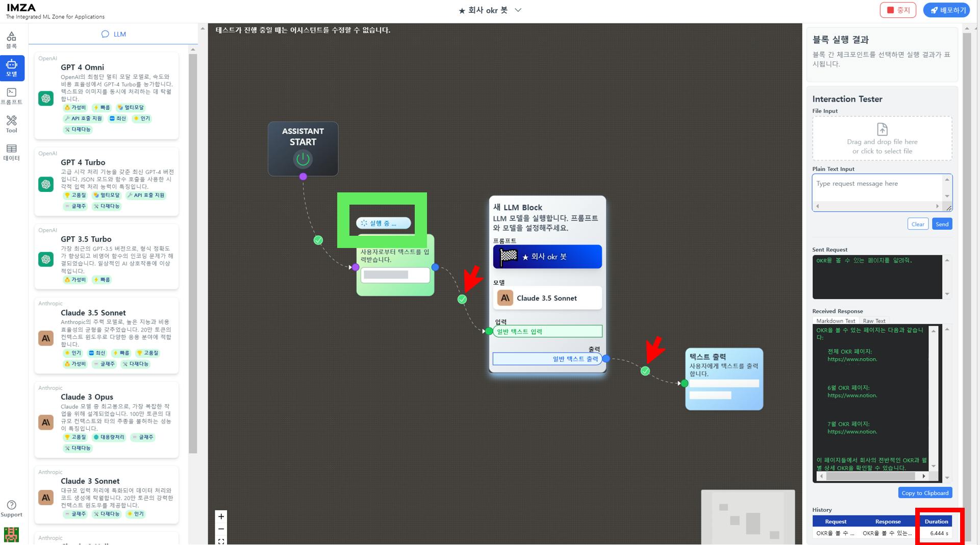
Task: Click the Sent Request text box
Action: click(877, 277)
